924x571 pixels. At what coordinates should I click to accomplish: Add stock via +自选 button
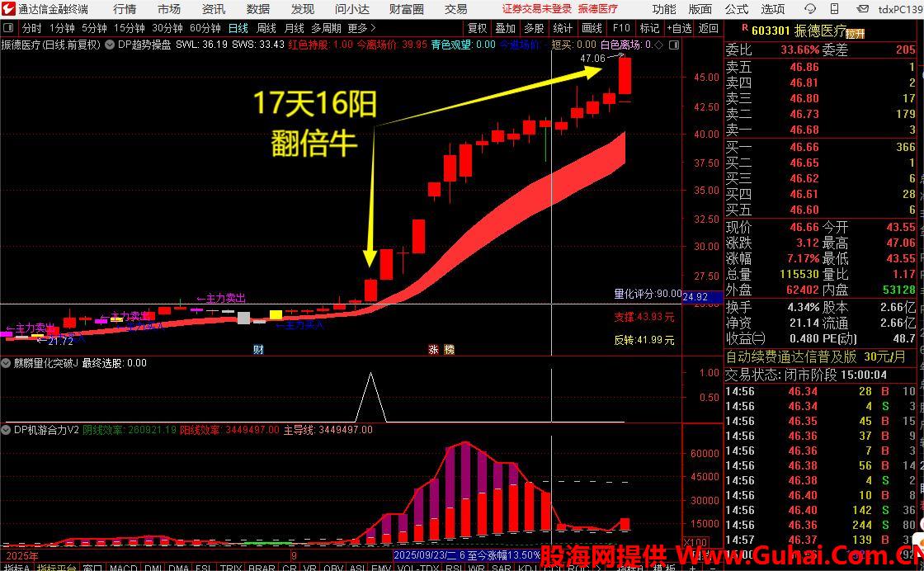click(x=680, y=28)
